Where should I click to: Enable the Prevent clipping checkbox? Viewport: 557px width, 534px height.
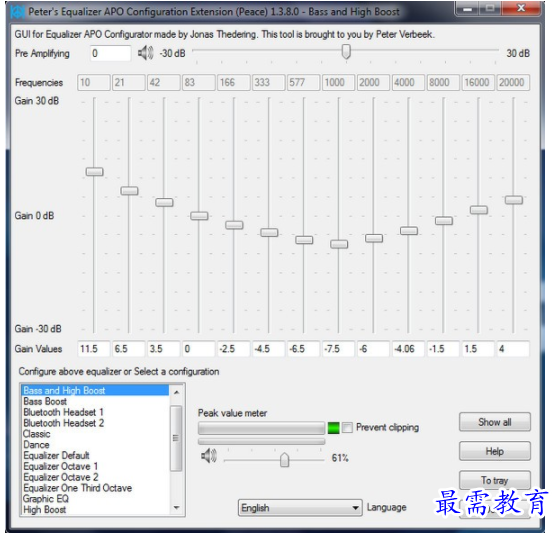[x=347, y=427]
